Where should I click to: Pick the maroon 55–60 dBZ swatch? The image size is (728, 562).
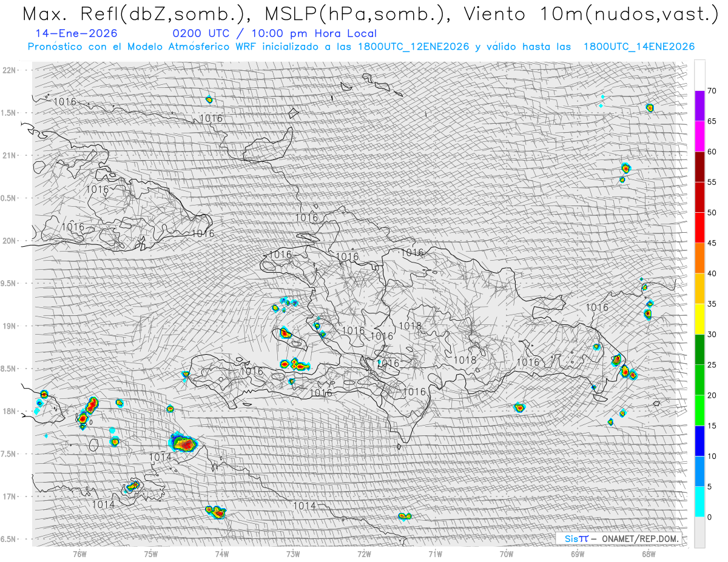point(699,167)
